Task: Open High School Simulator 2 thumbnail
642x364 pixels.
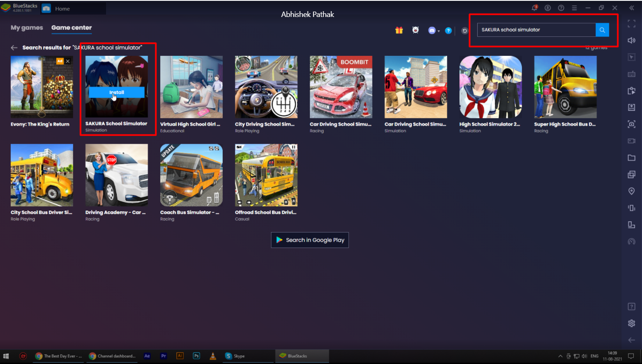Action: pos(491,87)
